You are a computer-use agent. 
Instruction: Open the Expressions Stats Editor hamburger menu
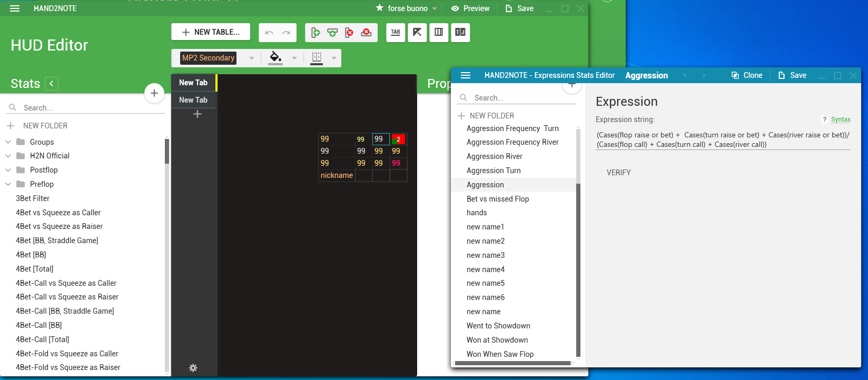[466, 75]
